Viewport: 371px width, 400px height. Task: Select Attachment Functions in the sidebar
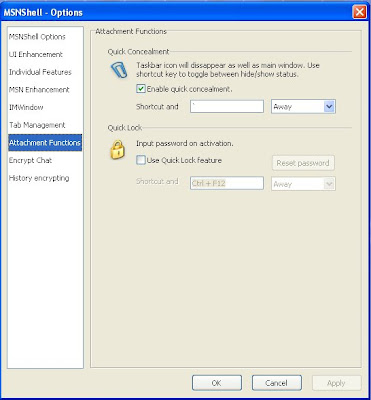(x=45, y=143)
